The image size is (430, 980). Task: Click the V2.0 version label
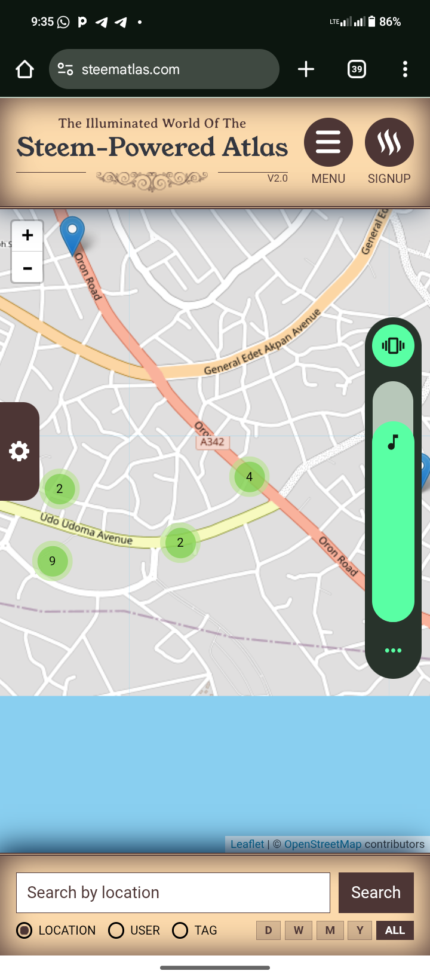click(278, 178)
